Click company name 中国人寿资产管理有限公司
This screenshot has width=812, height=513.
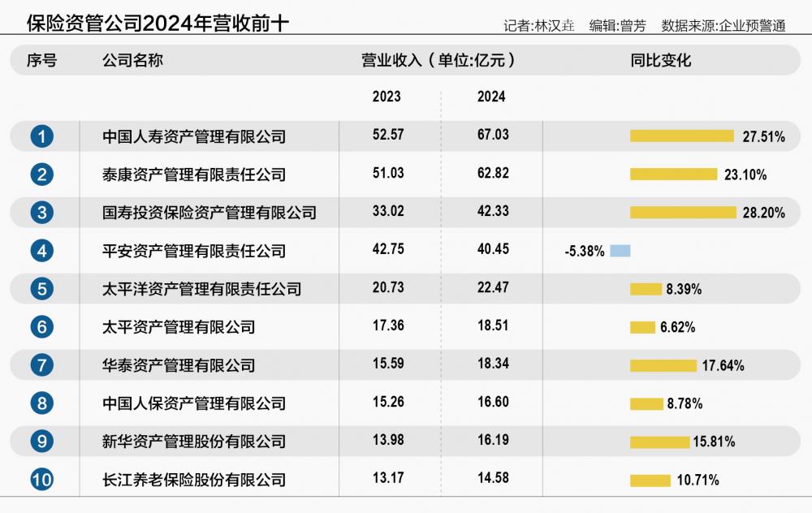point(194,136)
